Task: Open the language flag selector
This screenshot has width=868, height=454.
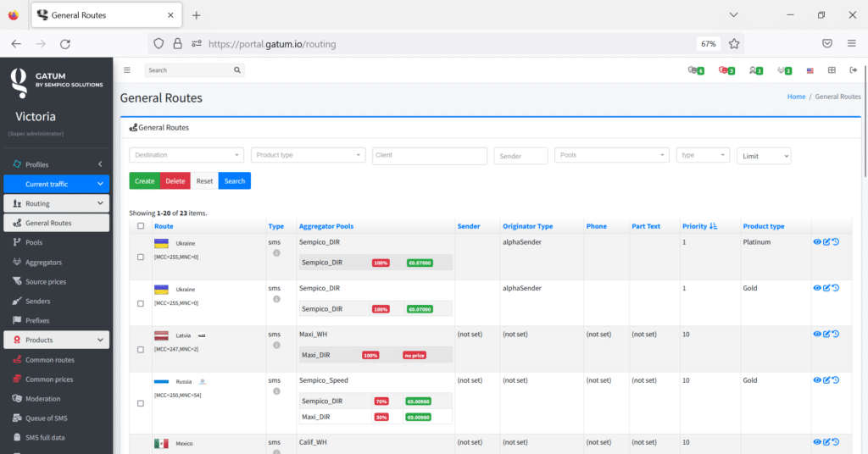Action: (x=810, y=70)
